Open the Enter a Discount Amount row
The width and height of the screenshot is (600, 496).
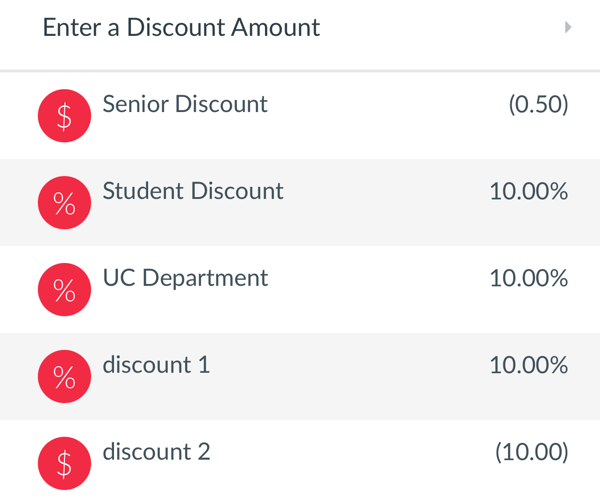click(x=300, y=35)
